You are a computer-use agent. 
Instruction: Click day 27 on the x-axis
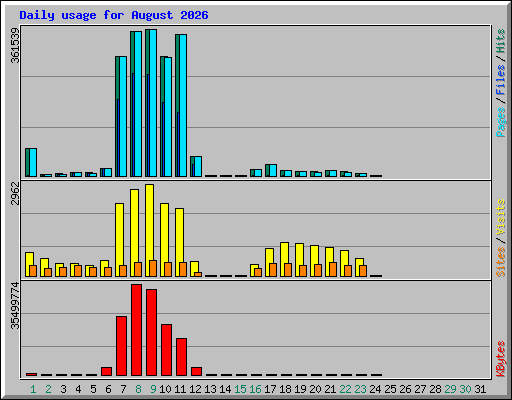[x=420, y=389]
